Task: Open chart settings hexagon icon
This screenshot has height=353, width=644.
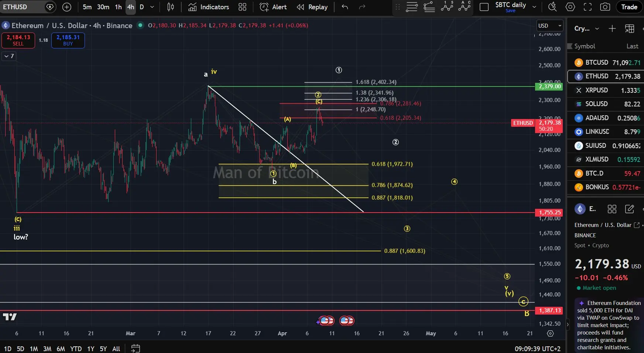Action: [570, 7]
